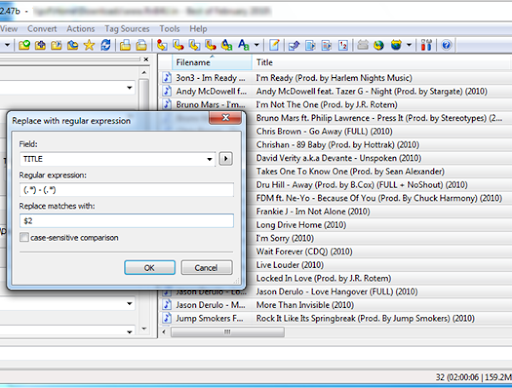
Task: Open the View menu
Action: pos(9,29)
